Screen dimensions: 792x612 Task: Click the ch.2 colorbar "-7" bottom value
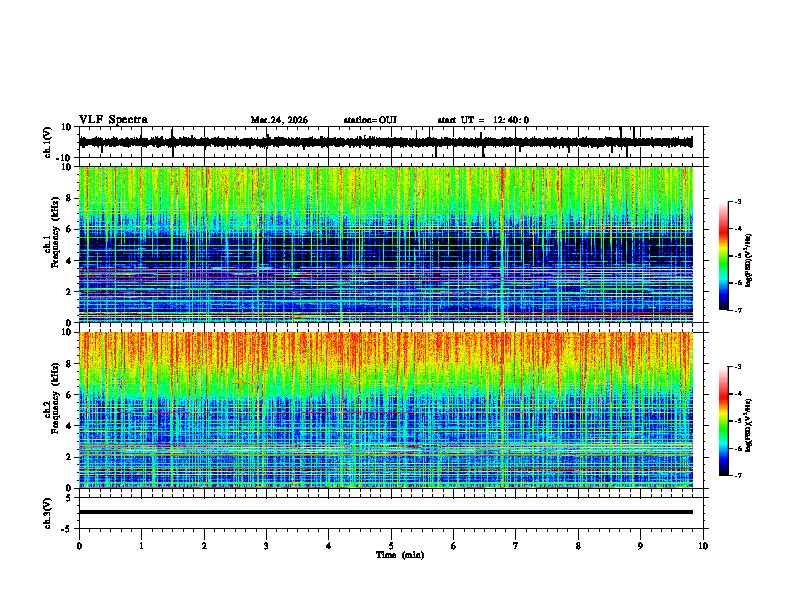(x=737, y=476)
